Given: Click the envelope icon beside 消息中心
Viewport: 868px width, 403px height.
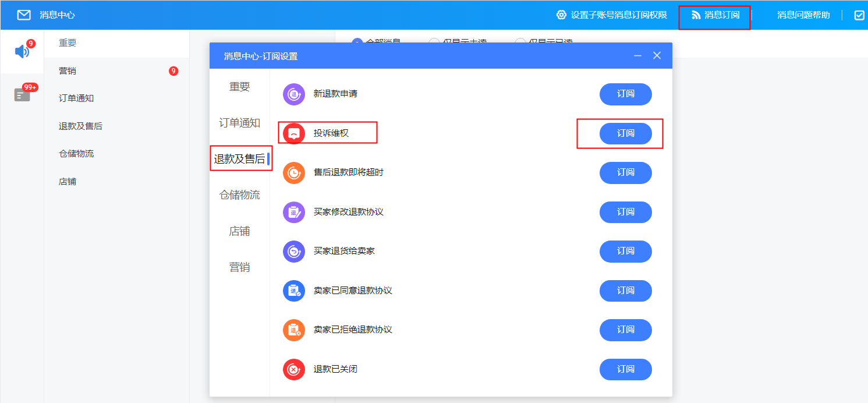Looking at the screenshot, I should pyautogui.click(x=24, y=15).
